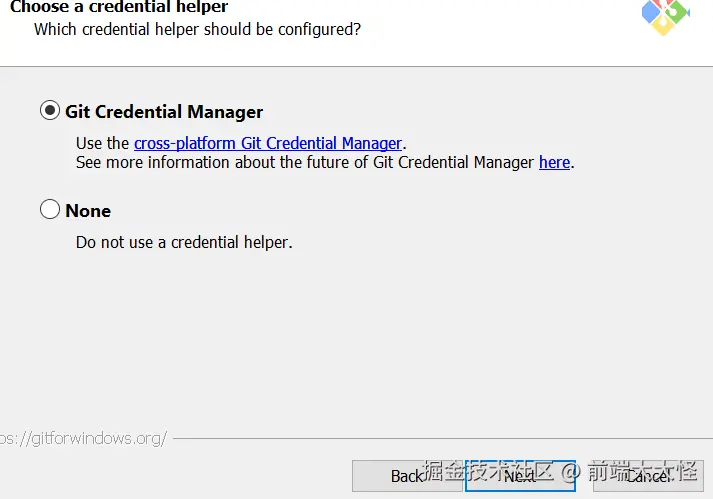This screenshot has width=713, height=499.
Task: Select the Git Credential Manager radio button
Action: [x=50, y=111]
